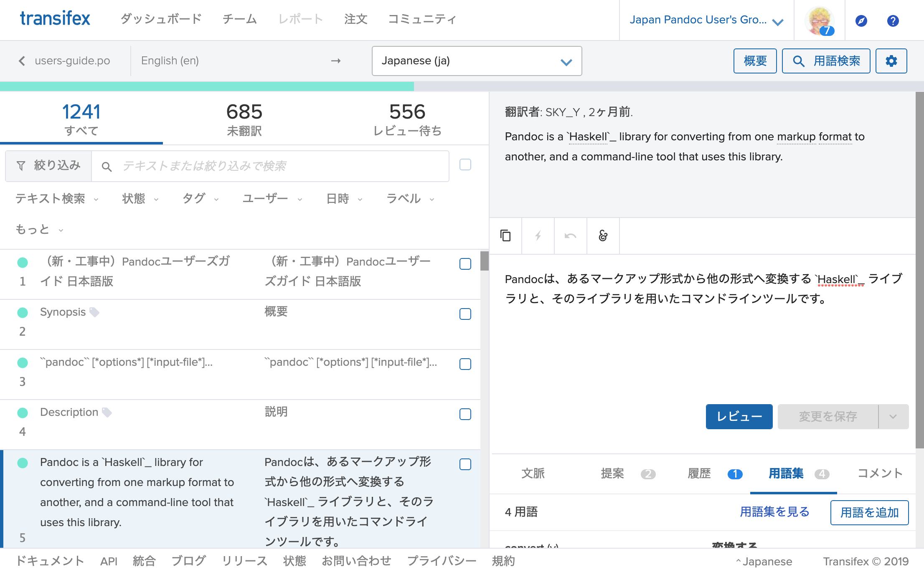Switch to the 文脈 tab
This screenshot has height=572, width=924.
(x=533, y=473)
